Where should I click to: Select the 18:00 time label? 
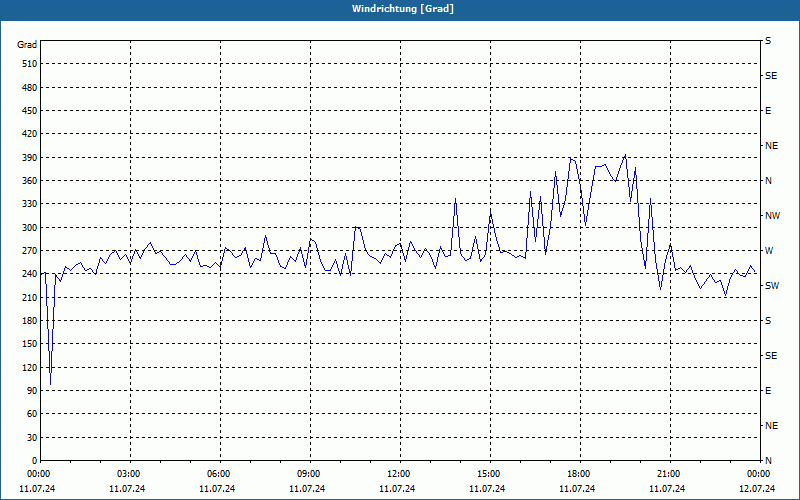coord(580,474)
